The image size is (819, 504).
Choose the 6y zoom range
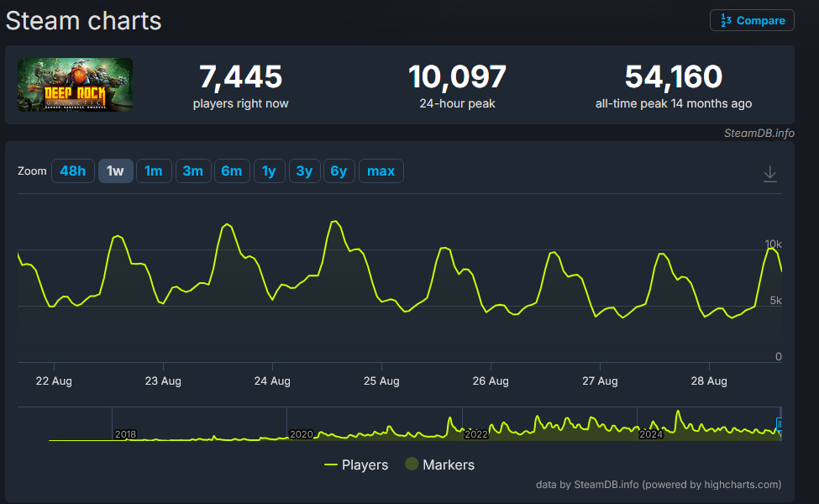[339, 171]
